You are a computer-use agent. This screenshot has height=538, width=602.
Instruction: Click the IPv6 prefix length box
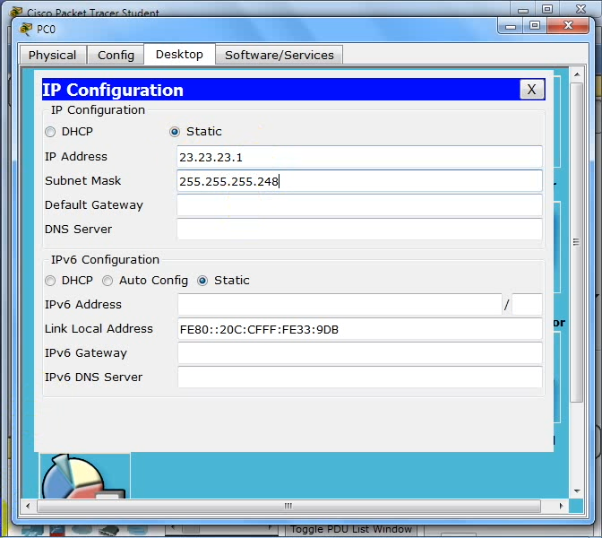coord(527,305)
